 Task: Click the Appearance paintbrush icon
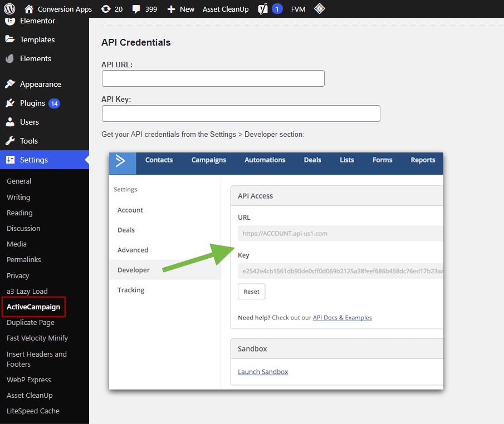[10, 84]
